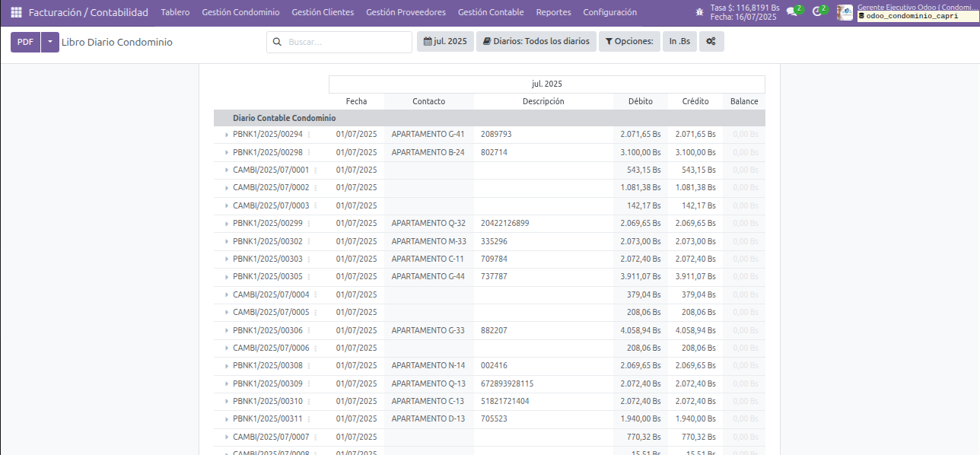Open the apps grid menu icon

(x=16, y=12)
